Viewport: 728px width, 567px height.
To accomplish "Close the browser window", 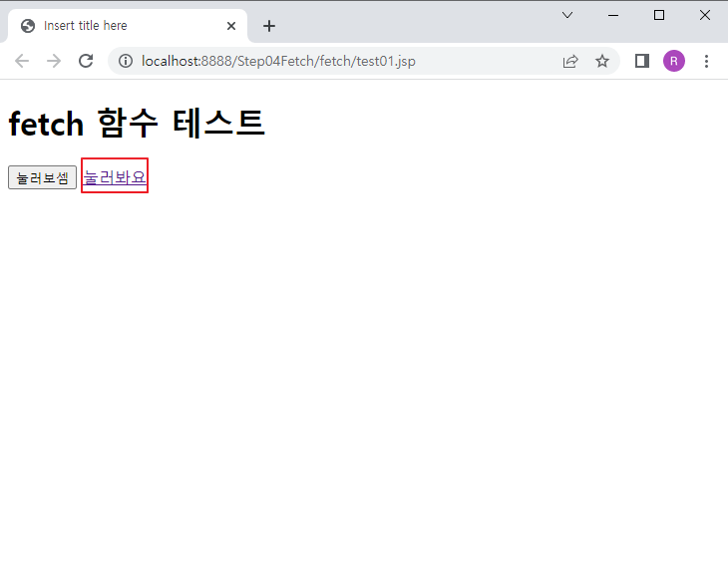I will (705, 15).
